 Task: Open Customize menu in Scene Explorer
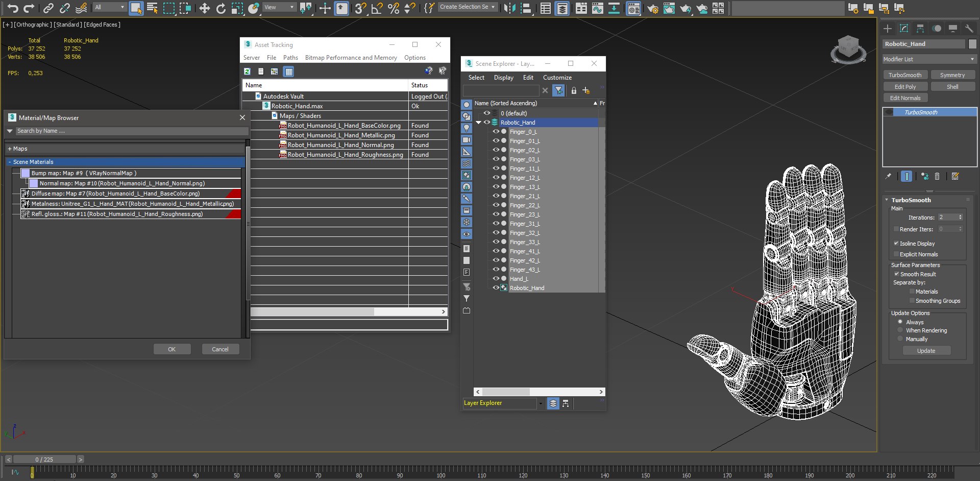557,78
